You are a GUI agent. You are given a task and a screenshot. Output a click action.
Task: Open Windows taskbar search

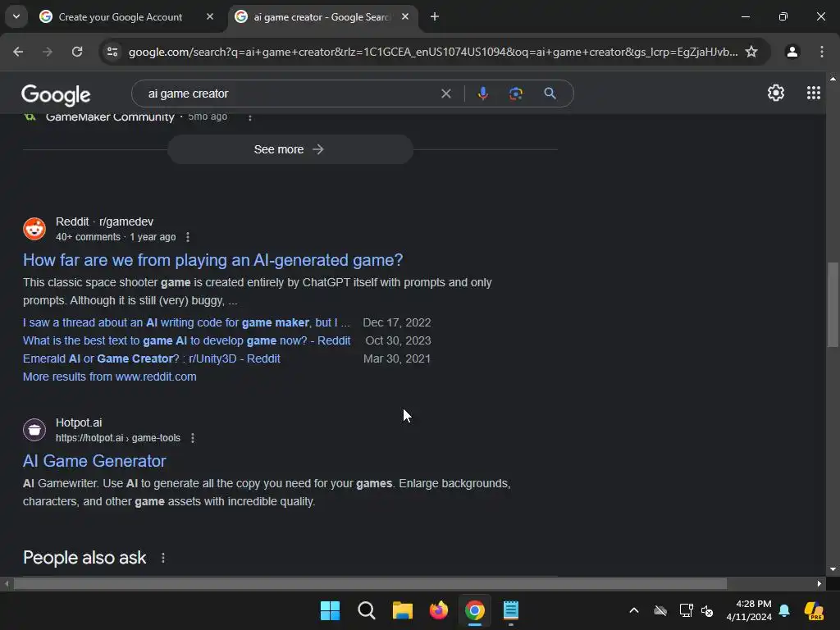click(367, 610)
